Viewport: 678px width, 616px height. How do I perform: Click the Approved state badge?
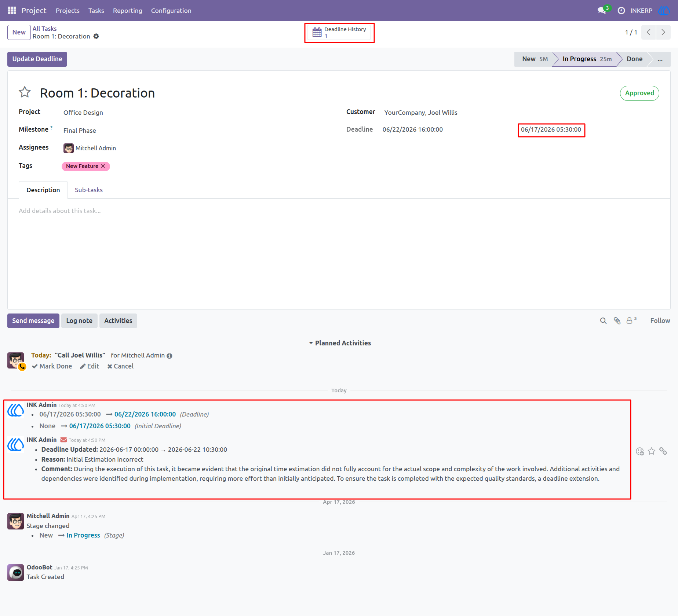click(639, 93)
